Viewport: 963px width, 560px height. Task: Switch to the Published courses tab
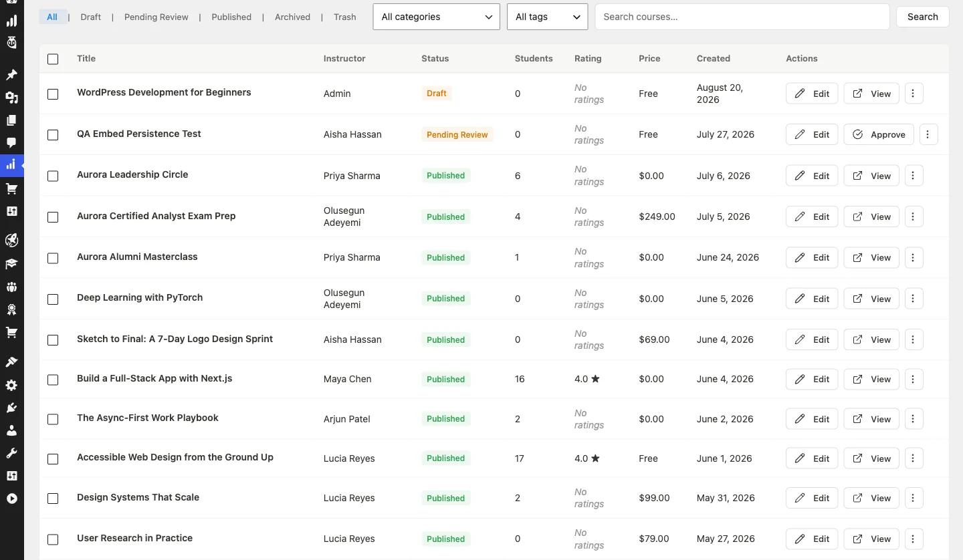tap(231, 17)
